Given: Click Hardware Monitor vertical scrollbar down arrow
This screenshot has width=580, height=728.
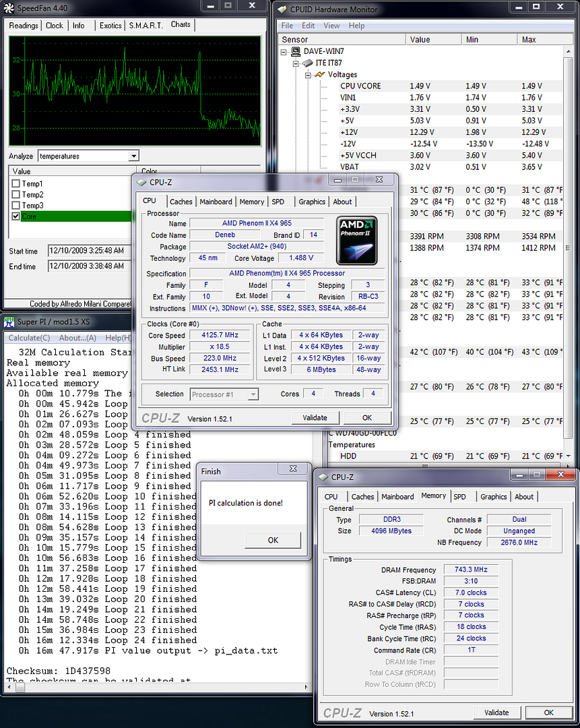Looking at the screenshot, I should tap(568, 456).
